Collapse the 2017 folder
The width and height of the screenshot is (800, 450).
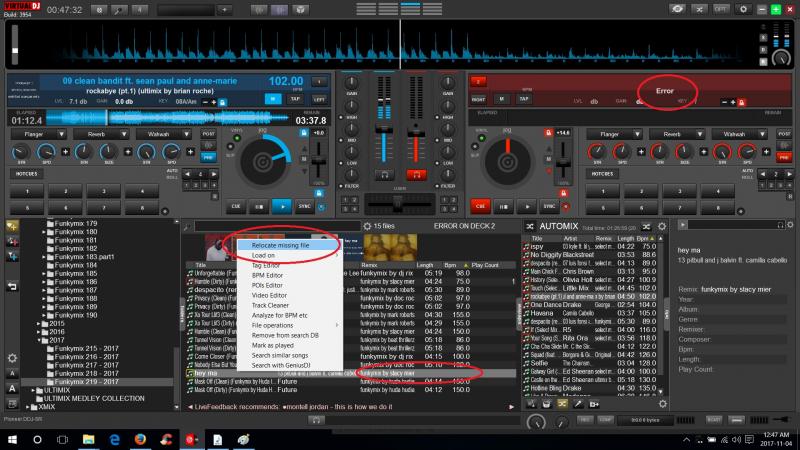(39, 340)
